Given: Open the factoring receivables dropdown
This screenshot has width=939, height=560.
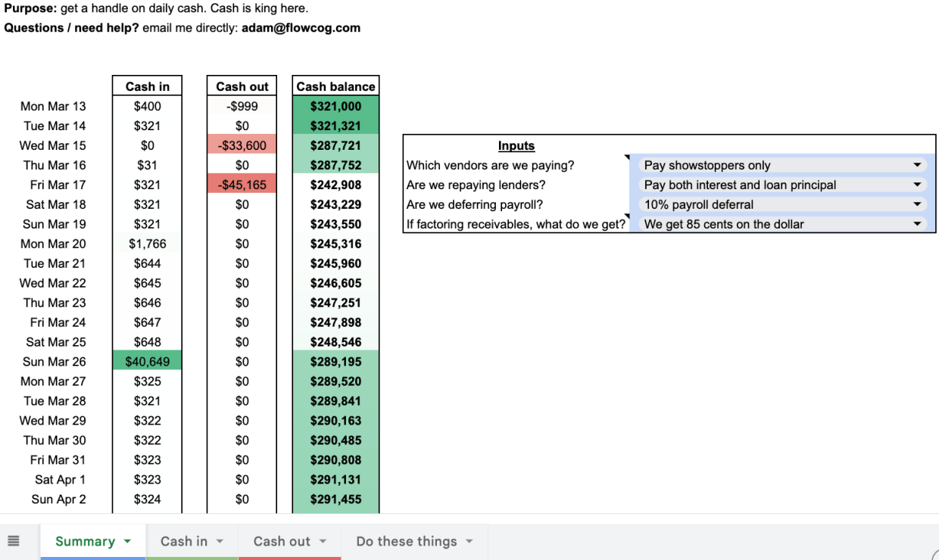Looking at the screenshot, I should [917, 223].
